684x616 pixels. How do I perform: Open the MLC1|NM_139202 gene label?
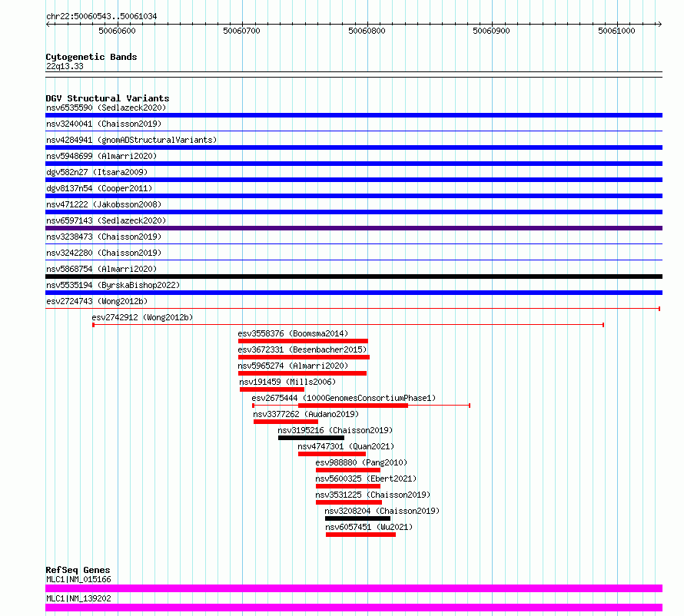[78, 598]
